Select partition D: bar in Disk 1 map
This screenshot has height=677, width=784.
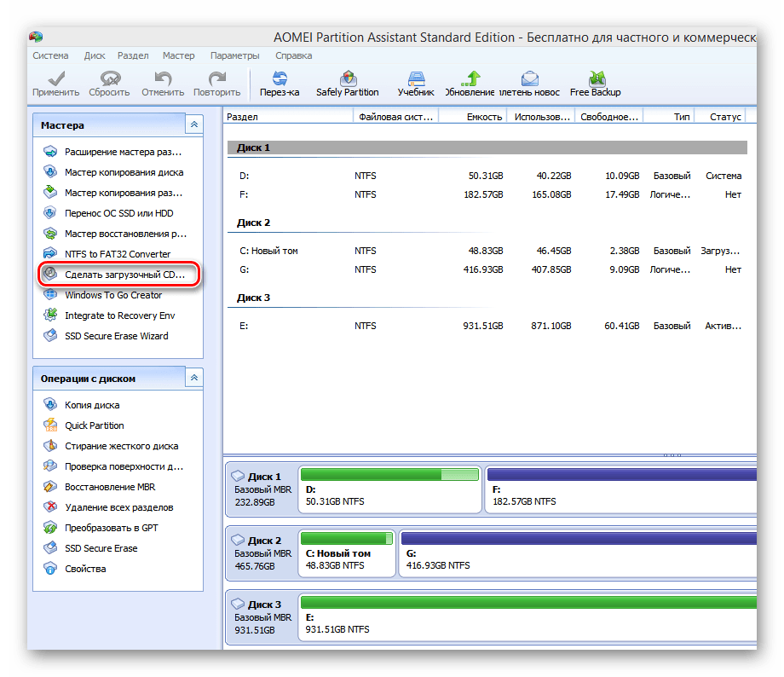(x=389, y=489)
